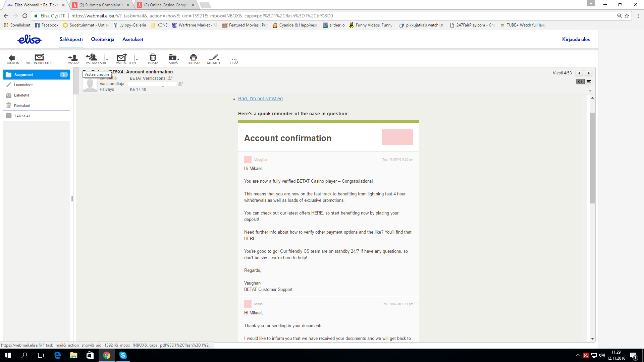Show hidden system tray icons

pyautogui.click(x=578, y=355)
